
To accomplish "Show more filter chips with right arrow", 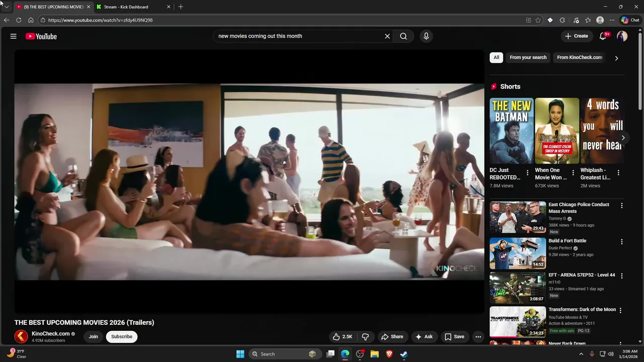I will pyautogui.click(x=616, y=58).
